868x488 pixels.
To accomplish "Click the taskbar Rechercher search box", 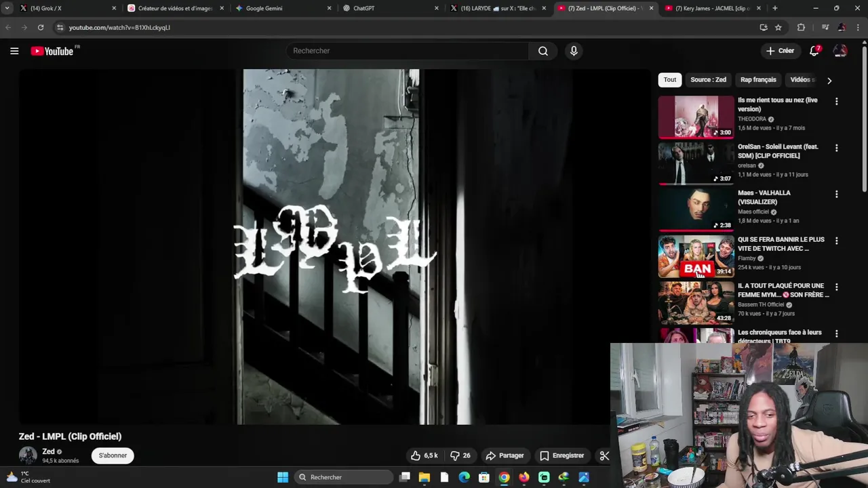I will coord(344,477).
